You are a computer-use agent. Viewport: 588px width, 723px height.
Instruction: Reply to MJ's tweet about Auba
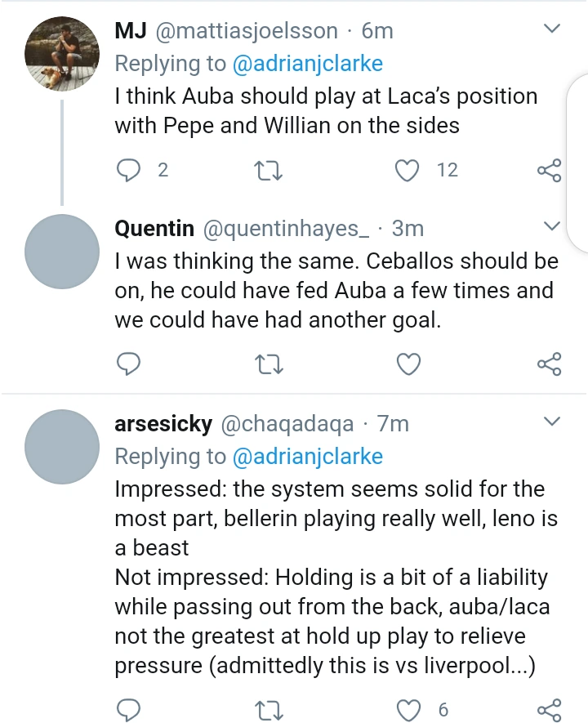(x=128, y=170)
